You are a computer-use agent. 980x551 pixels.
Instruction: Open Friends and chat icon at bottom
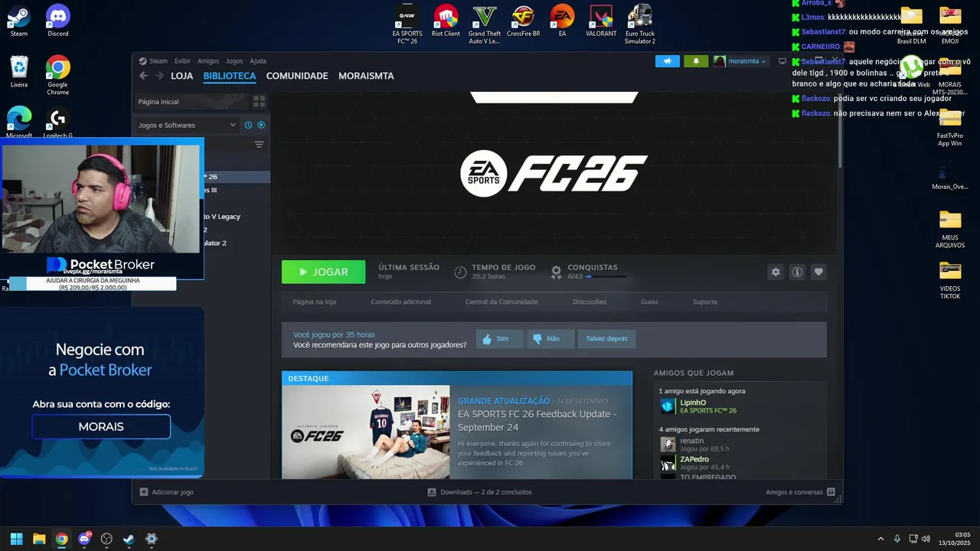coord(831,492)
